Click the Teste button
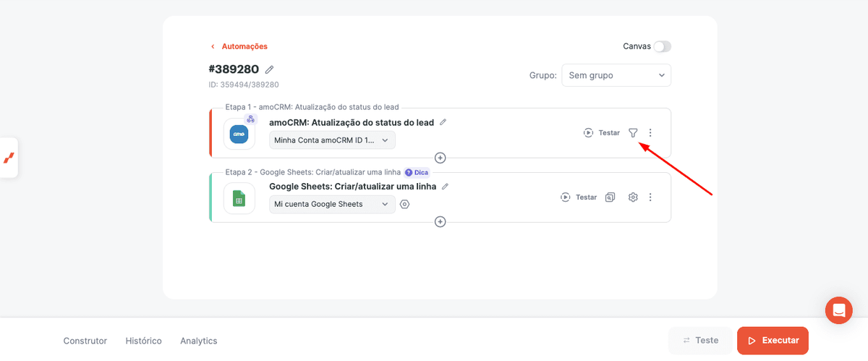868x361 pixels. point(700,341)
